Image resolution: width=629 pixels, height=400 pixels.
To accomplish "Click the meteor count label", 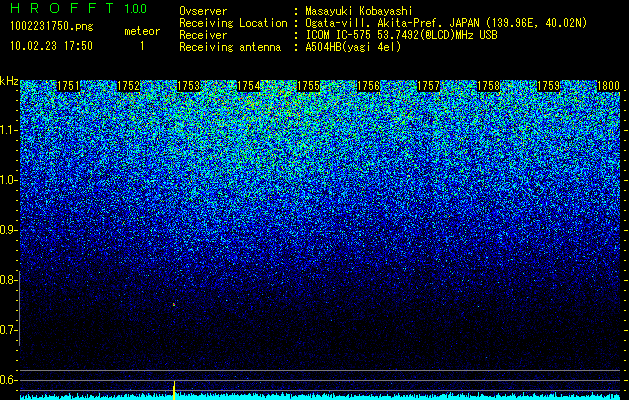I will pos(142,31).
